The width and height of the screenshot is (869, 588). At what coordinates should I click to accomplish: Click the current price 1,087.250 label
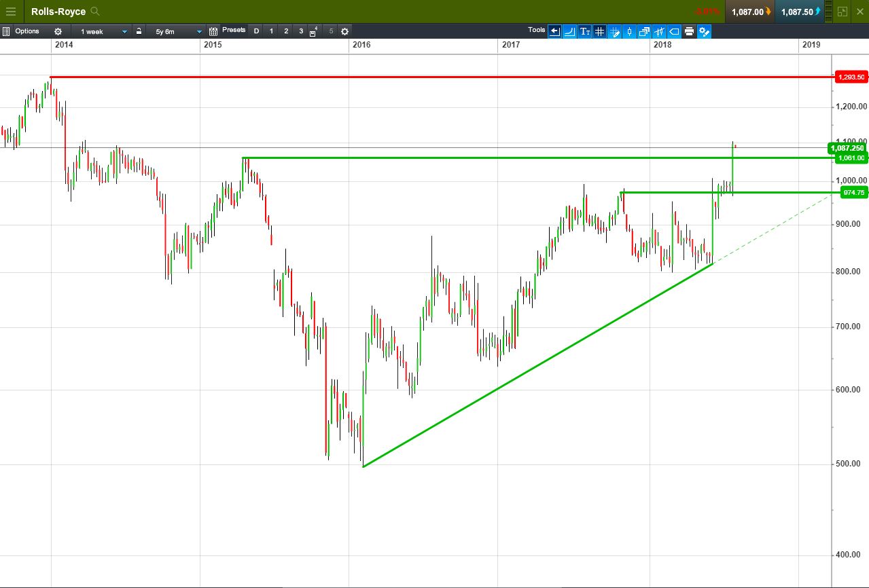(847, 148)
